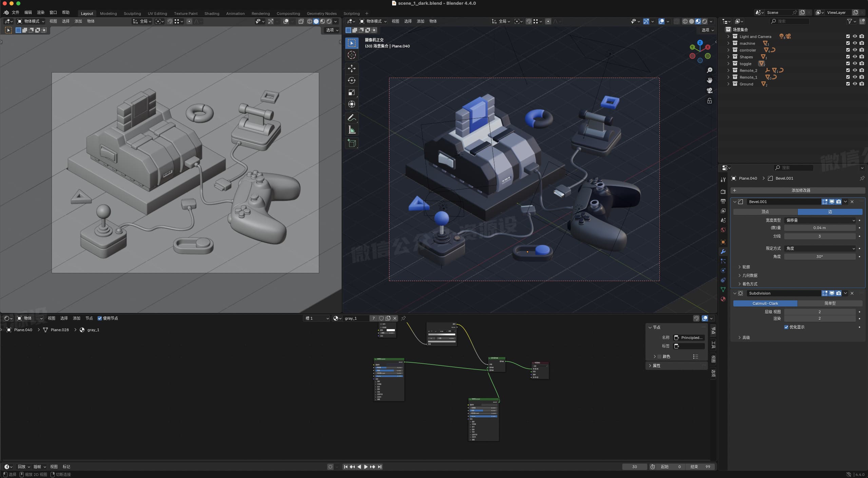Select the Move tool in the toolbar
This screenshot has width=868, height=478.
(352, 68)
